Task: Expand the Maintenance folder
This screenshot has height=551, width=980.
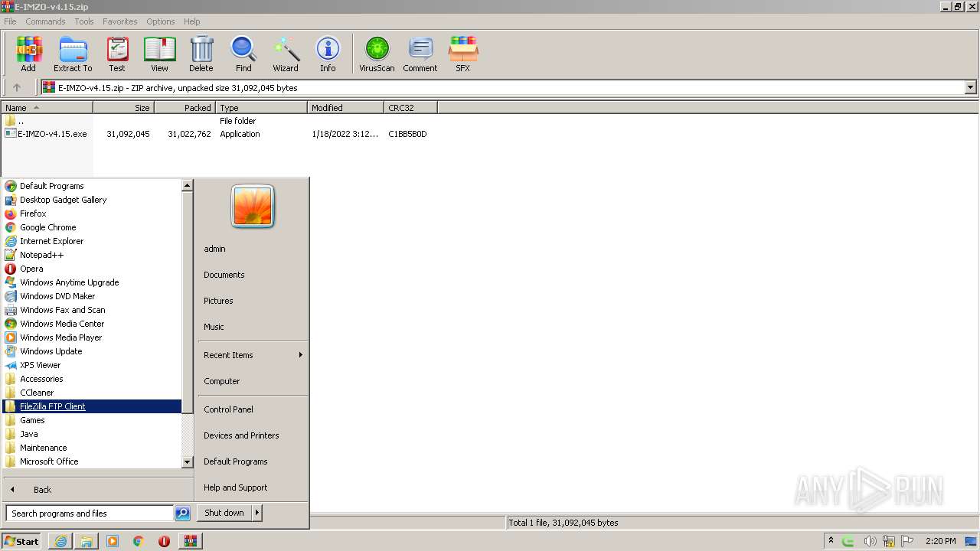Action: pyautogui.click(x=92, y=448)
